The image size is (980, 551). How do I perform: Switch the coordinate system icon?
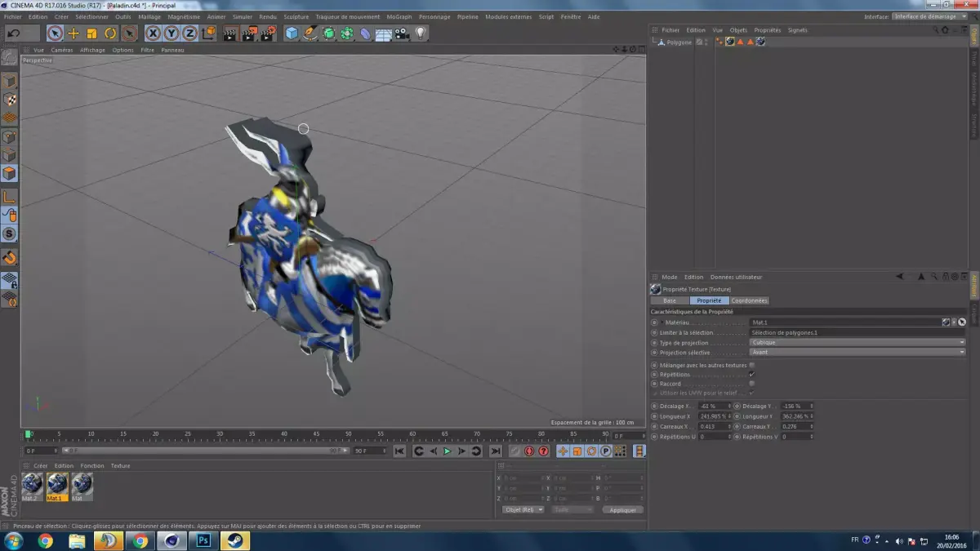(208, 33)
